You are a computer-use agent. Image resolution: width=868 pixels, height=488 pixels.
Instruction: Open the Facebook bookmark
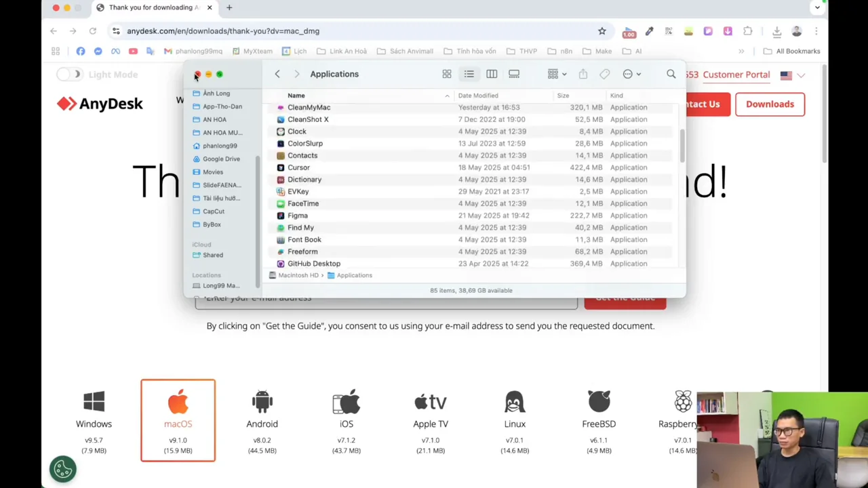81,51
